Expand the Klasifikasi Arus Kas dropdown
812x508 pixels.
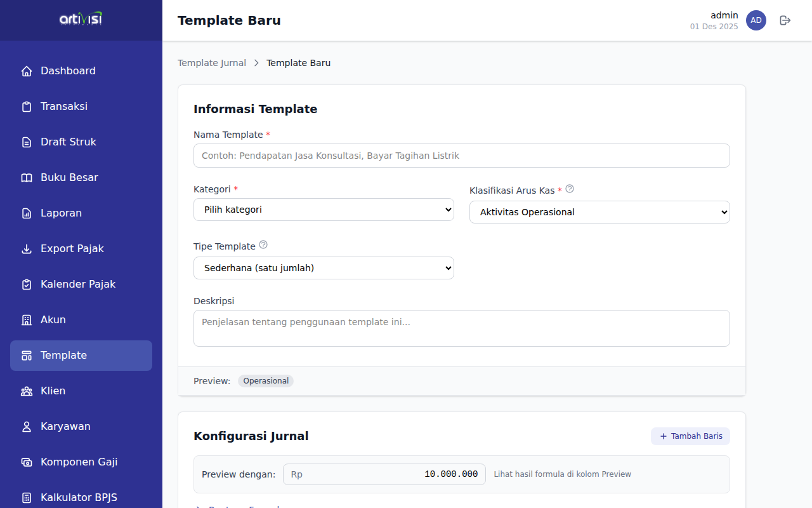[599, 212]
